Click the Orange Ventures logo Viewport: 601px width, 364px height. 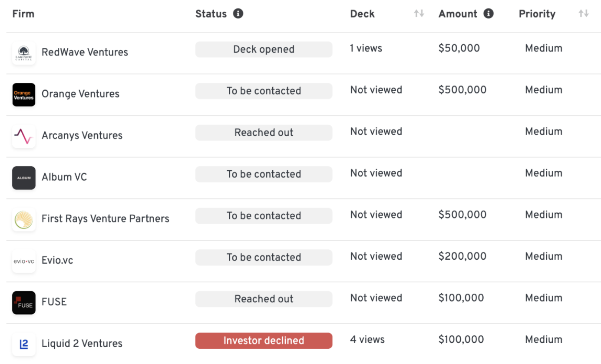coord(24,95)
